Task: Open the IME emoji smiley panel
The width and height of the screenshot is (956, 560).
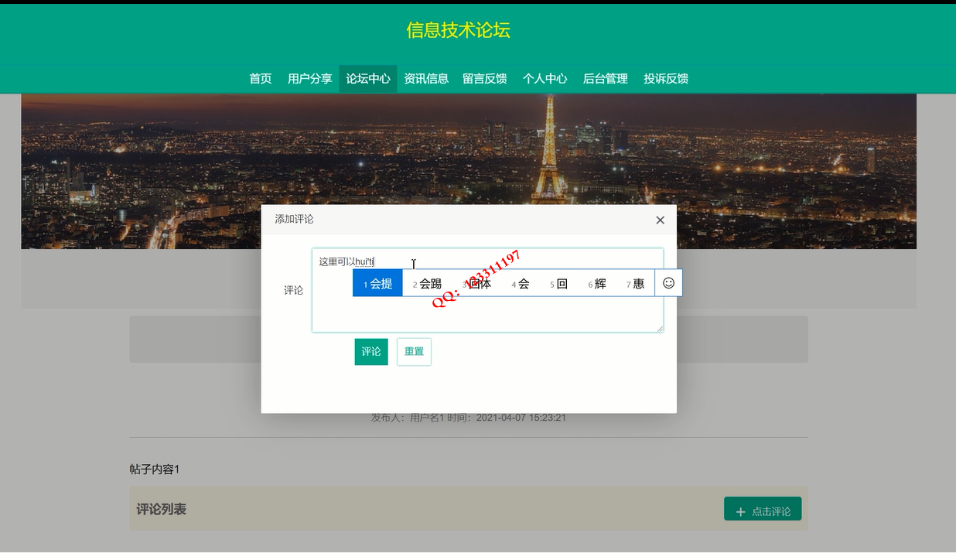Action: click(669, 283)
